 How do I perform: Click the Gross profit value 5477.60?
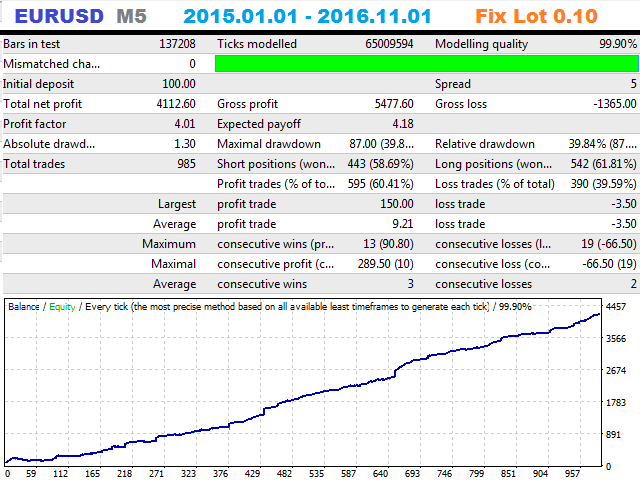pos(392,104)
